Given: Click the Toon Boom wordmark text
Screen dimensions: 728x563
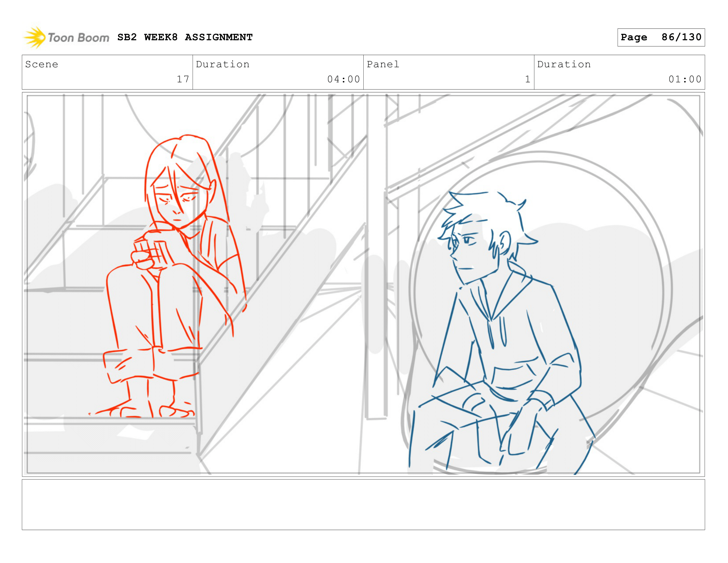Looking at the screenshot, I should [x=79, y=38].
